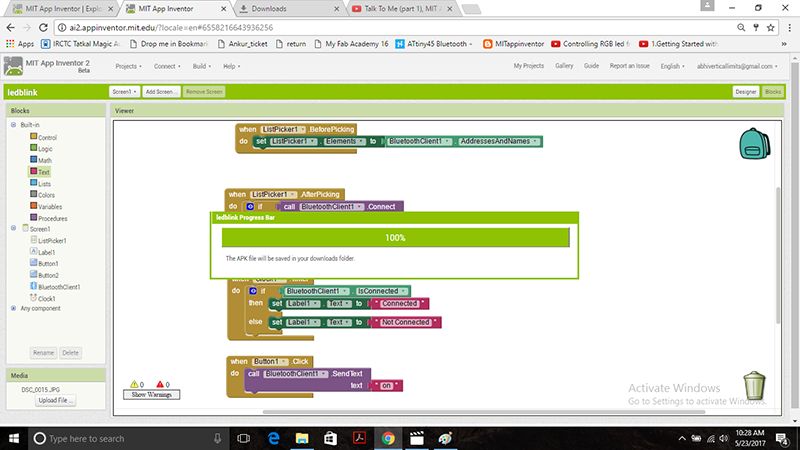Click the browser address bar
This screenshot has height=450, width=800.
[393, 28]
